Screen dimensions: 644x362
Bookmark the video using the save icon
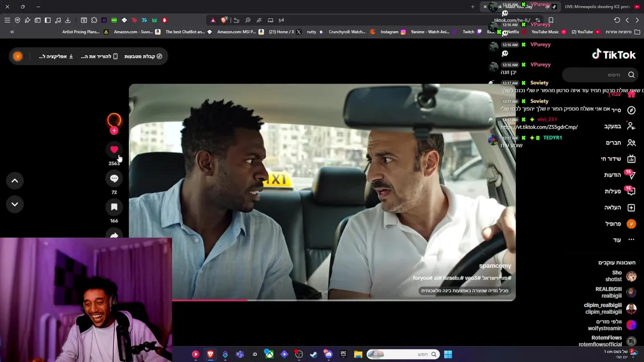point(114,207)
